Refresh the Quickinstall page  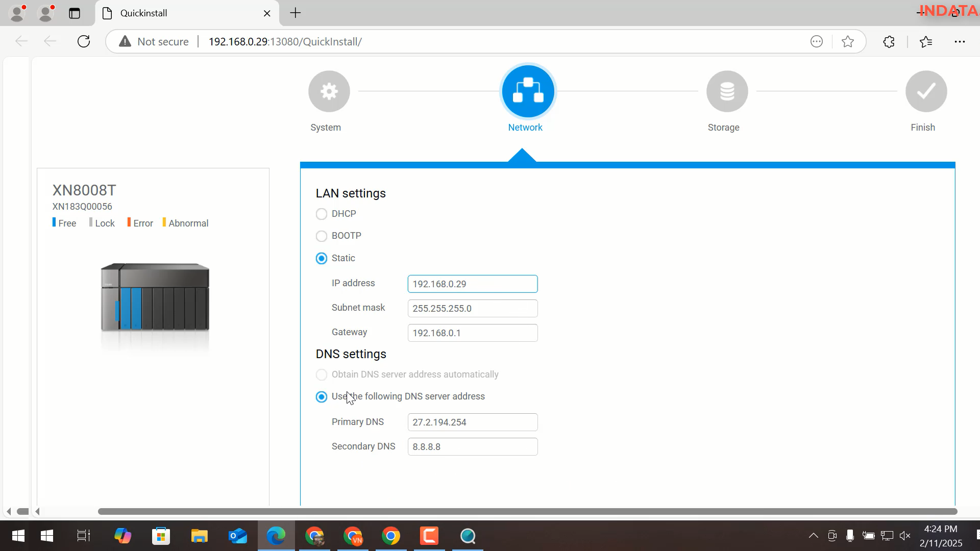(84, 41)
